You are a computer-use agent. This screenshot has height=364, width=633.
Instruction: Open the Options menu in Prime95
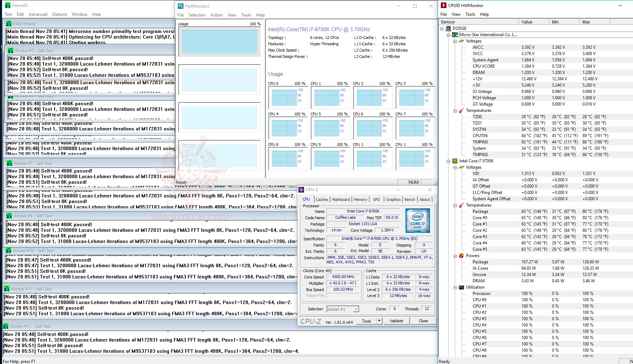pyautogui.click(x=60, y=14)
